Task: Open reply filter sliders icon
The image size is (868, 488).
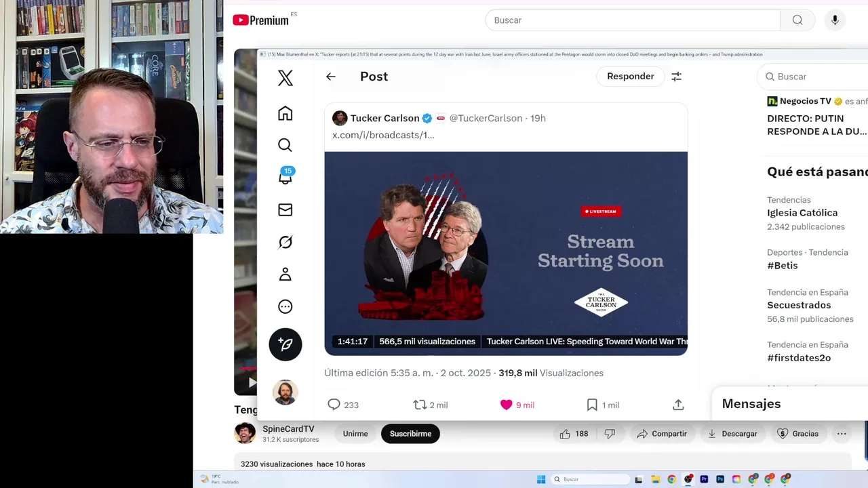Action: pyautogui.click(x=676, y=77)
